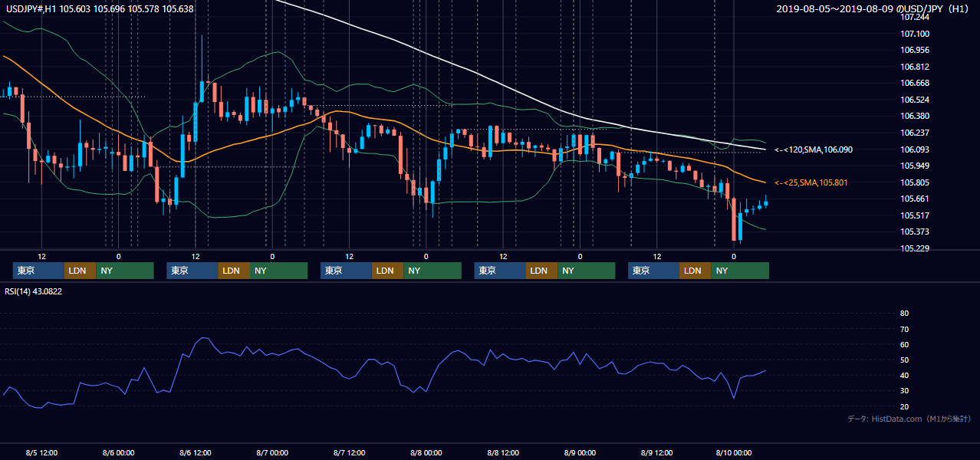Click the 106.668 price axis label
This screenshot has height=460, width=980.
tap(915, 83)
